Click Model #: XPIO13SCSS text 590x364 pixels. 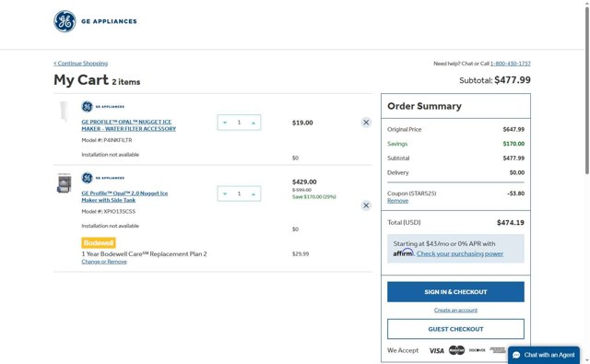[x=109, y=212]
